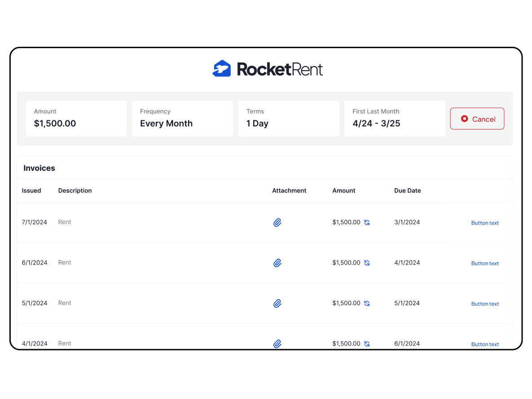Click recurring sync icon on 5/1/2024 invoice amount
The image size is (532, 399).
click(x=367, y=303)
